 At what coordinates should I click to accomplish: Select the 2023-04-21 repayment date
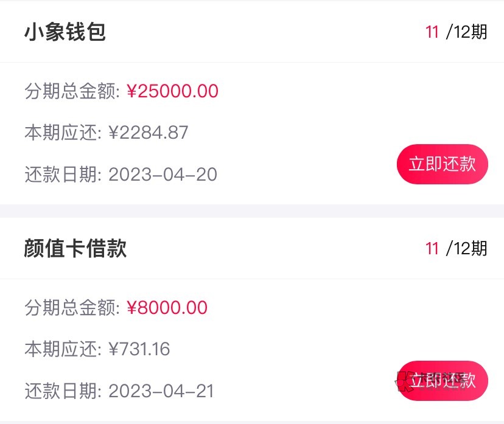click(x=161, y=391)
